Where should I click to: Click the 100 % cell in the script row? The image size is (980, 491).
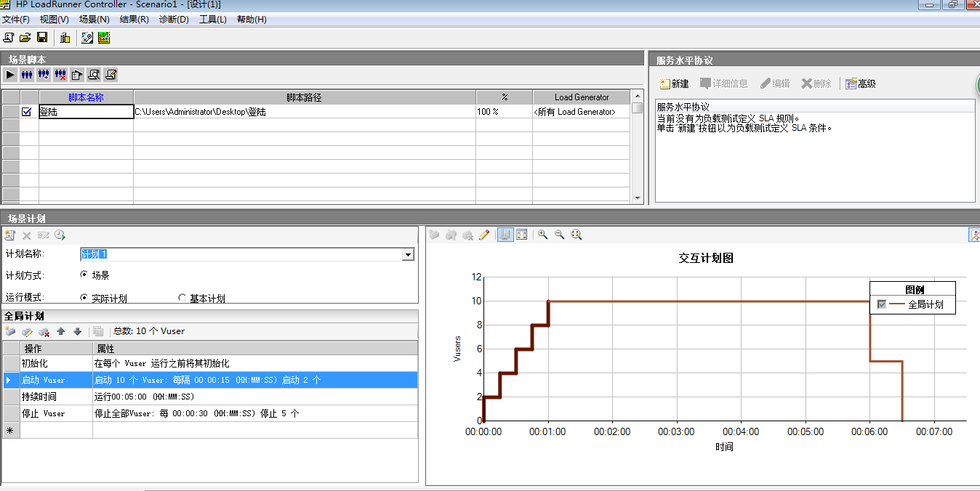pyautogui.click(x=505, y=112)
